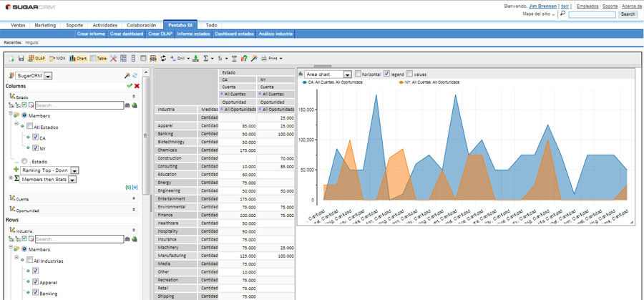Uncheck the NY state member

click(x=35, y=148)
